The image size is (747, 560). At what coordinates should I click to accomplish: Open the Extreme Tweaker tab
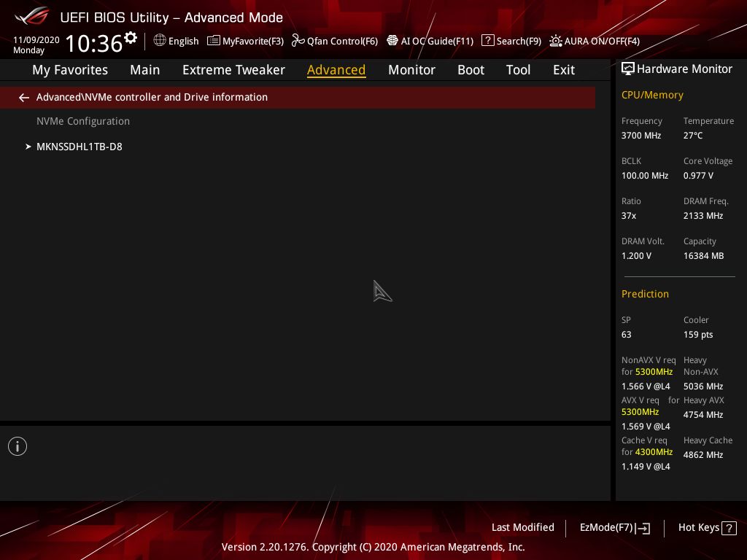(x=233, y=70)
